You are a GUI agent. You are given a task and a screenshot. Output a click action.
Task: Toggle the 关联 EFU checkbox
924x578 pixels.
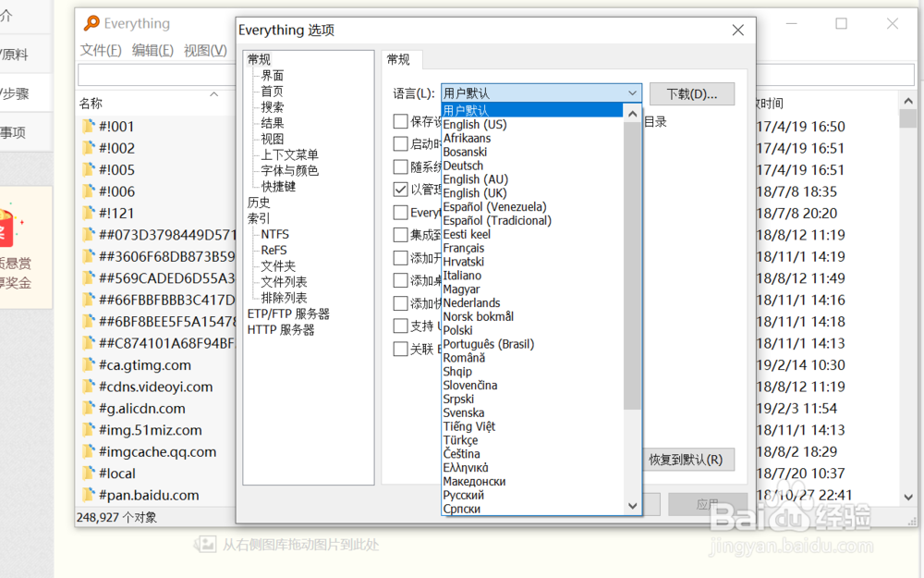pyautogui.click(x=401, y=349)
